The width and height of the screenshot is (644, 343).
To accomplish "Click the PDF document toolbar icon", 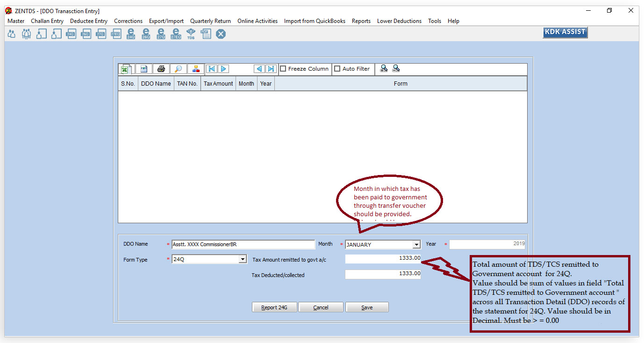I will [x=206, y=34].
